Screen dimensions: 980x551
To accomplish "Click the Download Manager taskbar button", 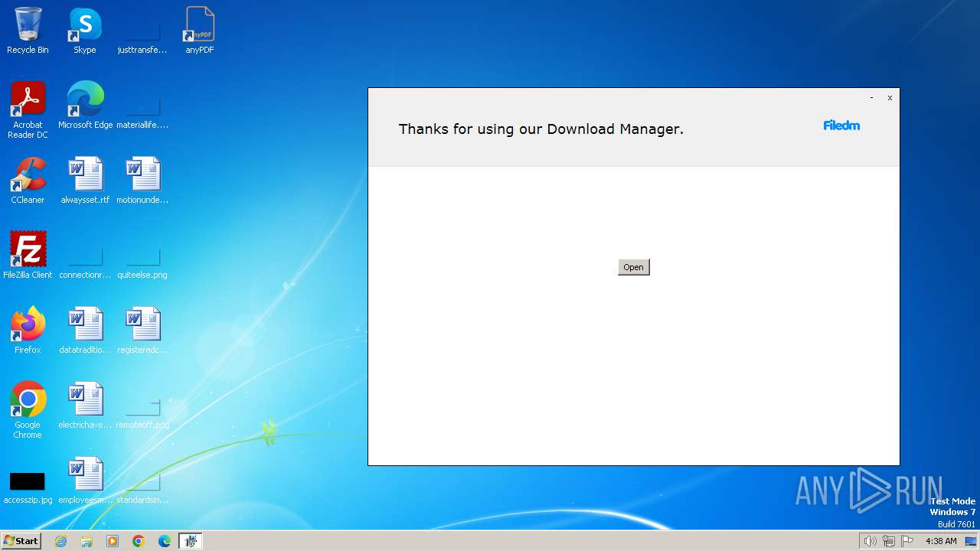I will click(191, 541).
